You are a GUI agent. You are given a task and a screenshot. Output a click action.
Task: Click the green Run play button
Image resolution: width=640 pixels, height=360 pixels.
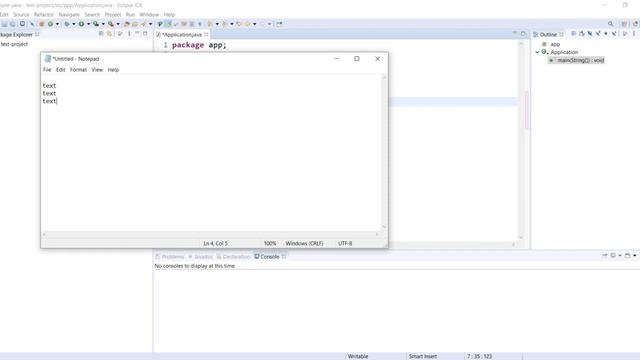tap(81, 24)
